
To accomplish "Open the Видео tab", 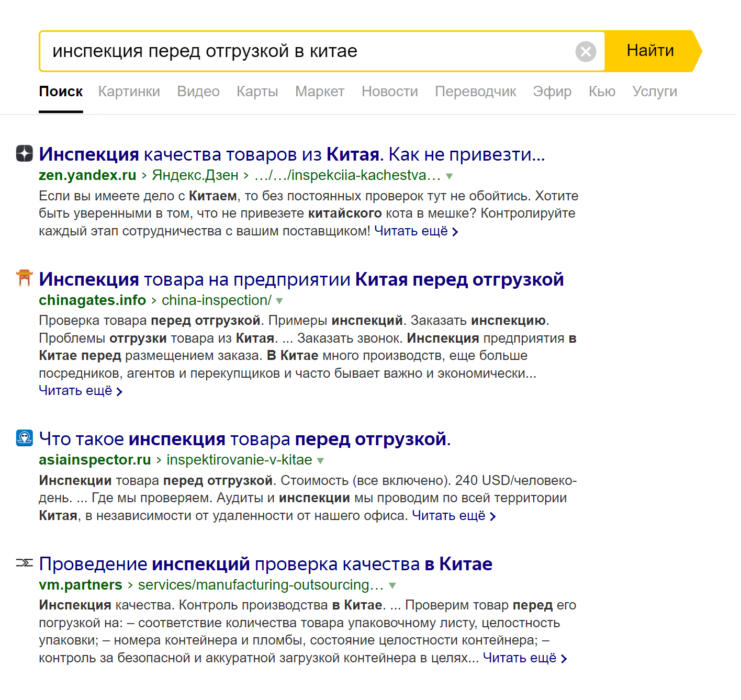I will pyautogui.click(x=198, y=92).
